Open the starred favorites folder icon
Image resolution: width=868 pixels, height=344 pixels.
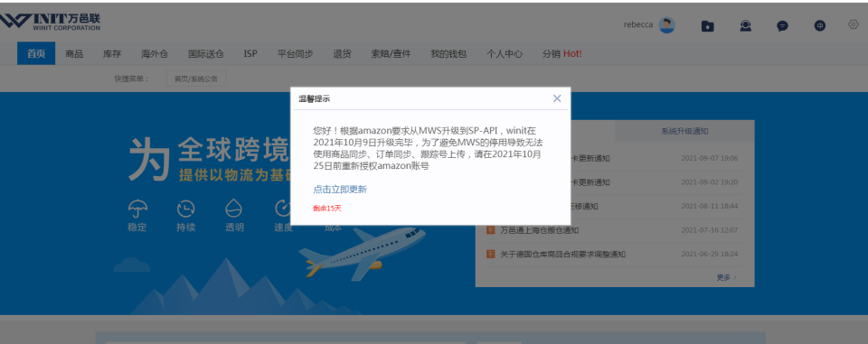pos(707,25)
